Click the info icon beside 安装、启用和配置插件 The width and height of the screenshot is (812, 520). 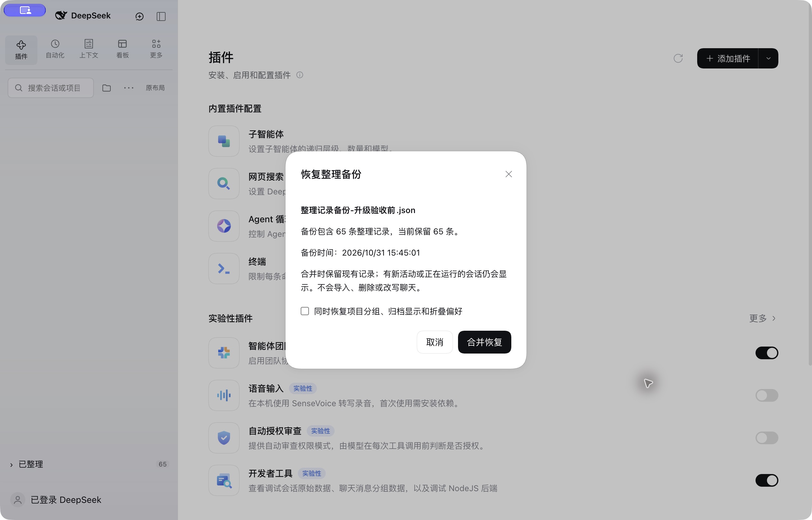[300, 75]
